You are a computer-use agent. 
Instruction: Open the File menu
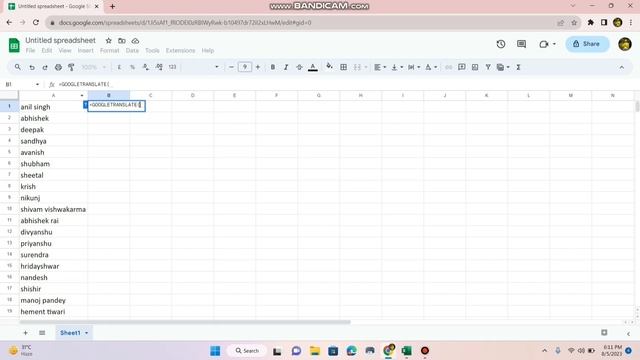coord(30,50)
